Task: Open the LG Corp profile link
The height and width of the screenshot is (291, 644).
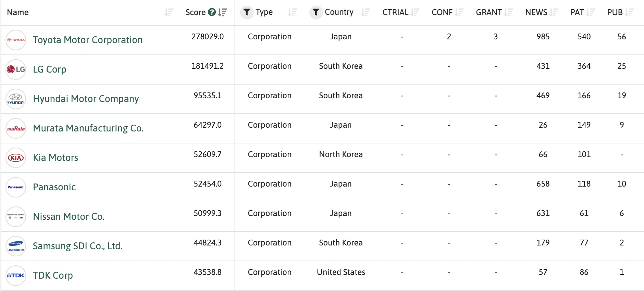Action: click(50, 69)
